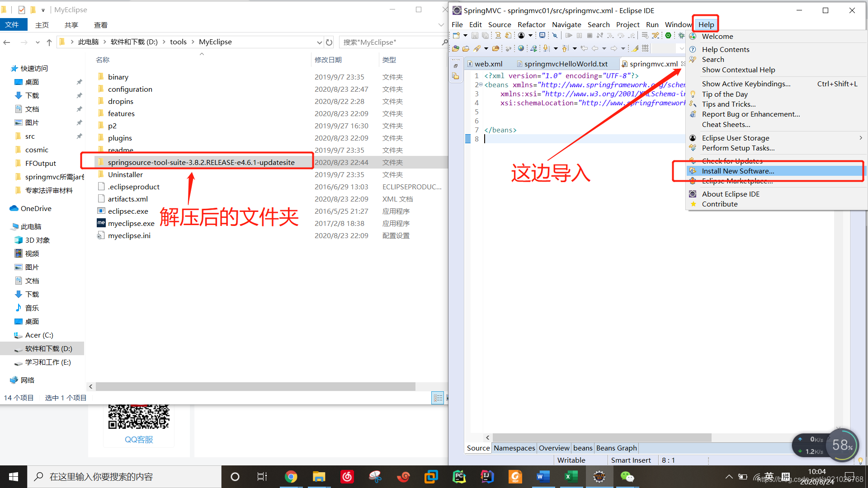This screenshot has height=488, width=868.
Task: Open the springsource-tool-suite updatesite folder
Action: point(201,162)
